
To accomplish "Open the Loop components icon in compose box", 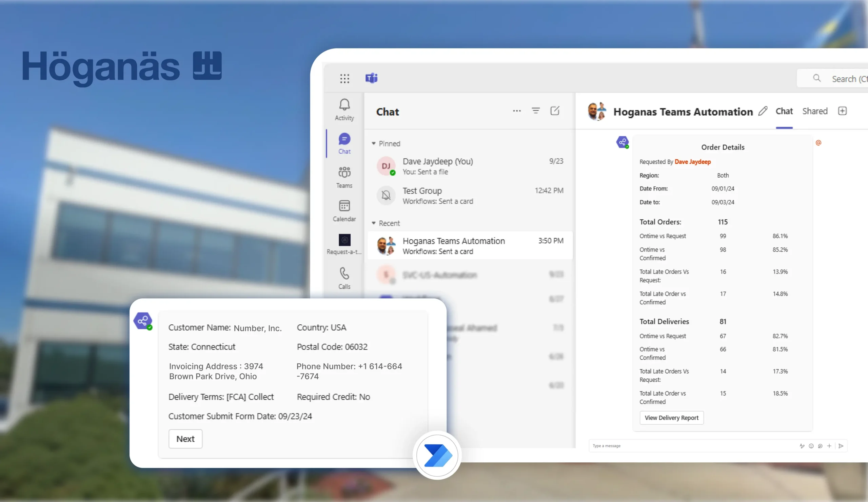I will [x=820, y=446].
